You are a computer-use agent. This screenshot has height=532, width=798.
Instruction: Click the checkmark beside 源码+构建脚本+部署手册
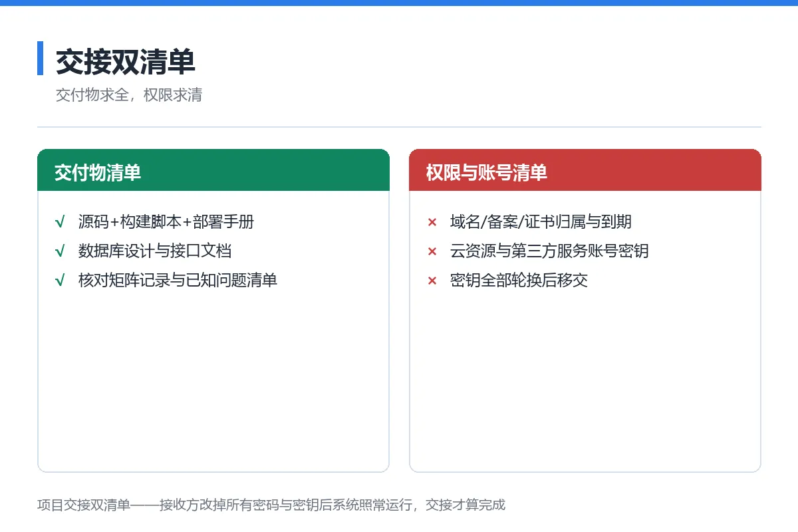click(60, 222)
